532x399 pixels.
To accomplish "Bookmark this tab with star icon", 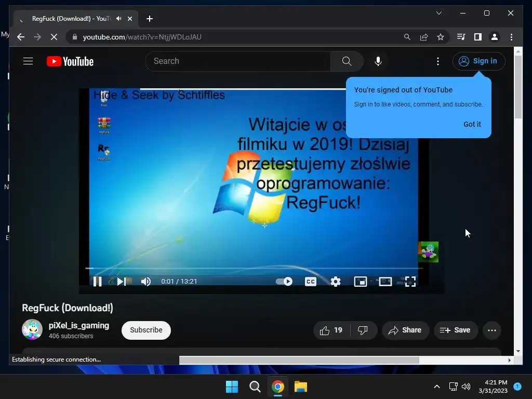I will tap(441, 37).
